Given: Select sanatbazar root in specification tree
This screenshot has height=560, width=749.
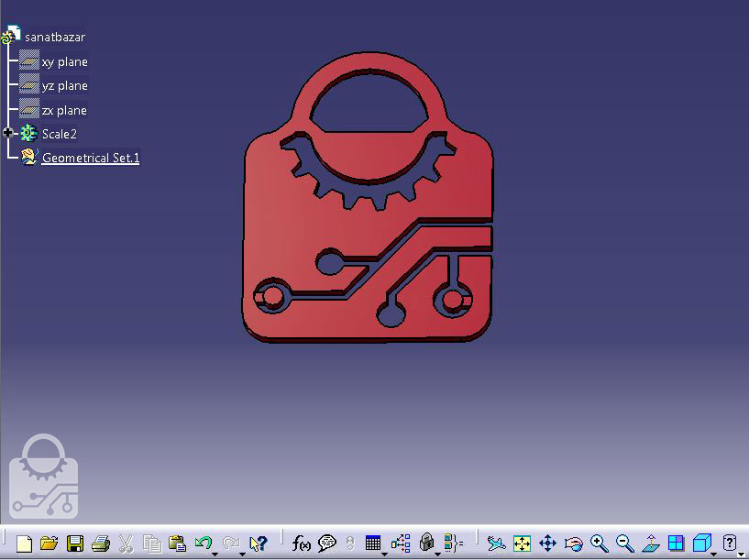Looking at the screenshot, I should click(55, 37).
